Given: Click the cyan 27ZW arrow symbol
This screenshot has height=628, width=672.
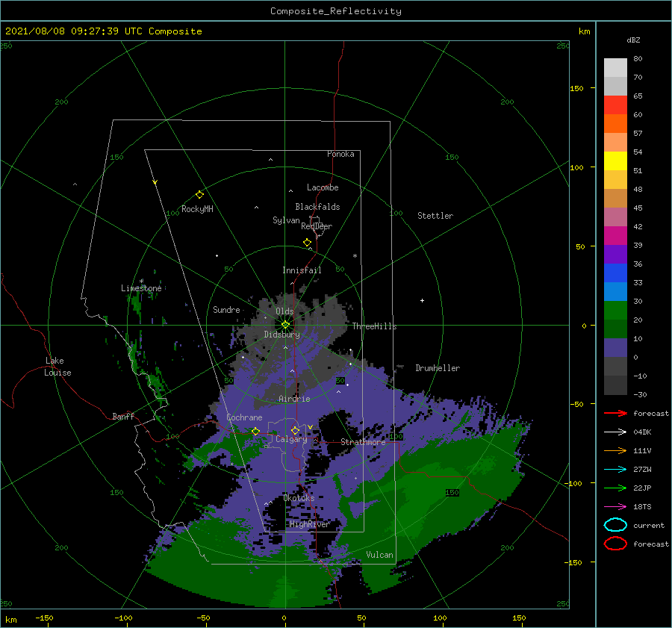Looking at the screenshot, I should pos(615,470).
